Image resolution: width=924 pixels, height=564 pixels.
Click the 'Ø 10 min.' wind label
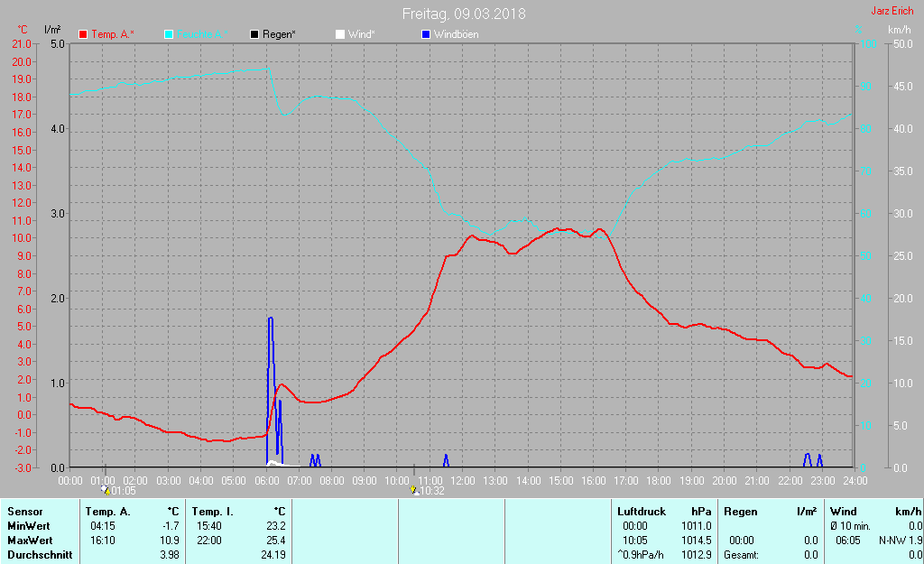coord(850,526)
